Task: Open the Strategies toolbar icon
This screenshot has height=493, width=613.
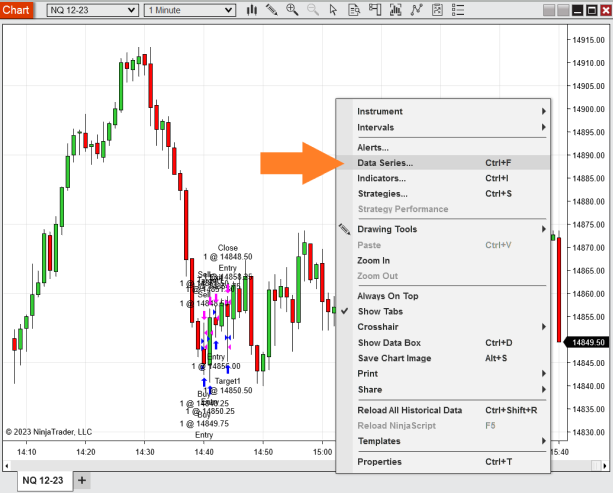Action: click(437, 10)
